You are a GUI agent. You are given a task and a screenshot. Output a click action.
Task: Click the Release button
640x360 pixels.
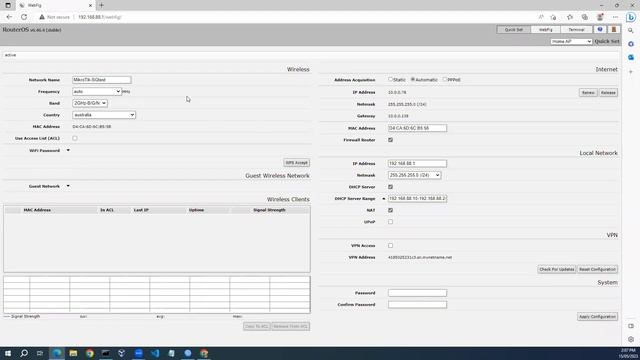pyautogui.click(x=608, y=93)
